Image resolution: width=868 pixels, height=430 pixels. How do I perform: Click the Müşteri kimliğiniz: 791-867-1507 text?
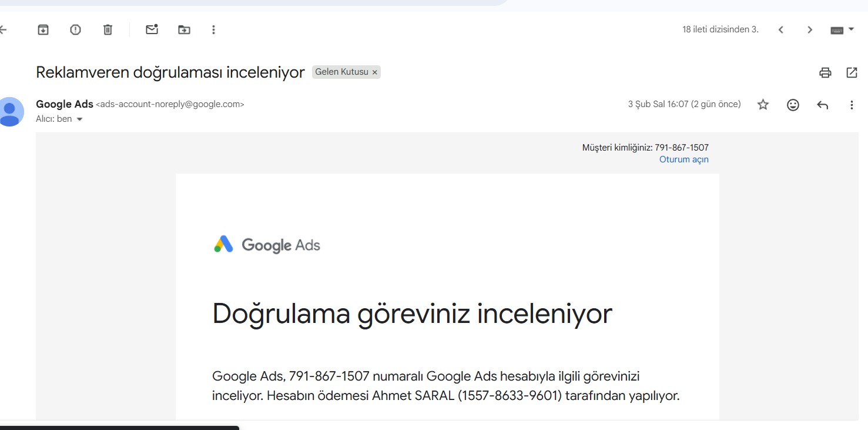(x=645, y=148)
